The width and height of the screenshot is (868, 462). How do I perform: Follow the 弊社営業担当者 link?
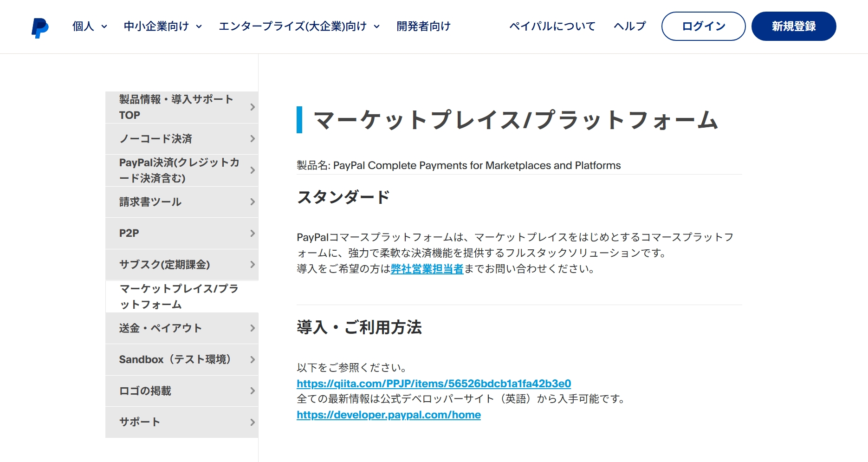click(427, 269)
